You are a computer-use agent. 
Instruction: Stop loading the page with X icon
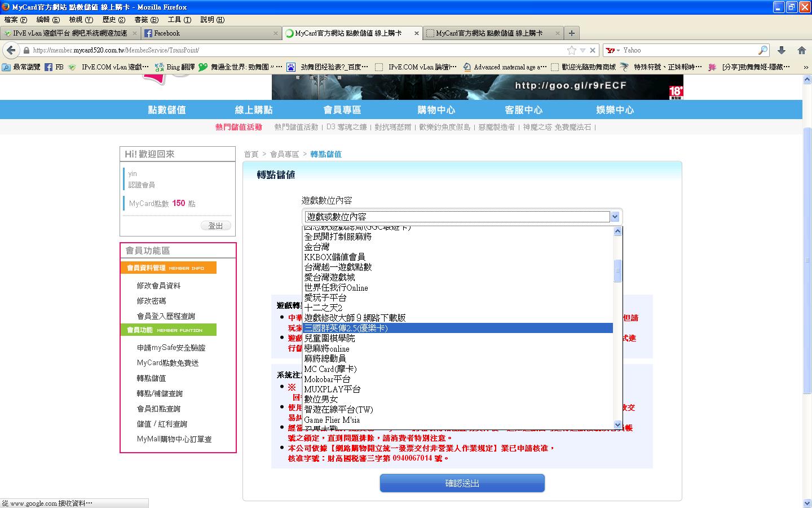click(593, 50)
